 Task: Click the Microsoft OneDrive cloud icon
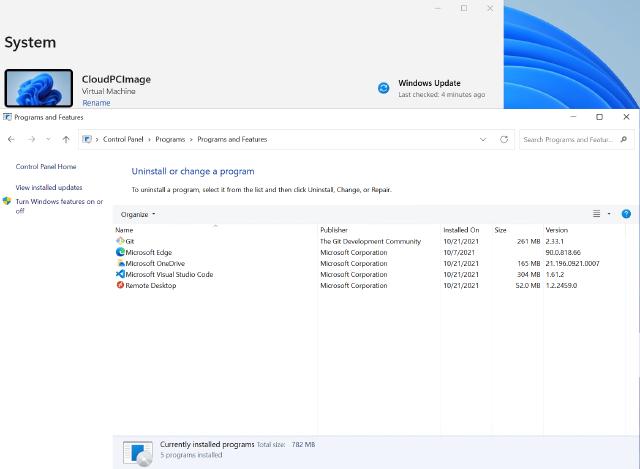click(120, 263)
